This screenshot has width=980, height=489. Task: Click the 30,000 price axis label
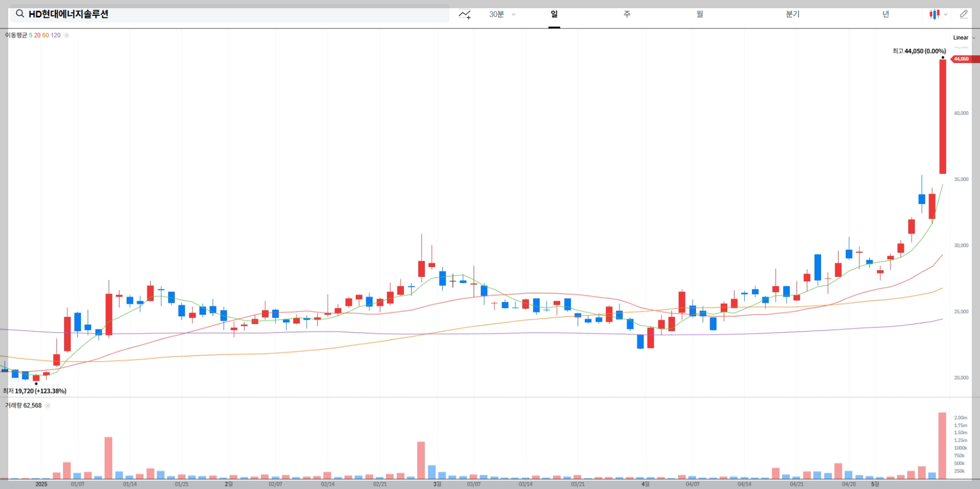pyautogui.click(x=961, y=246)
